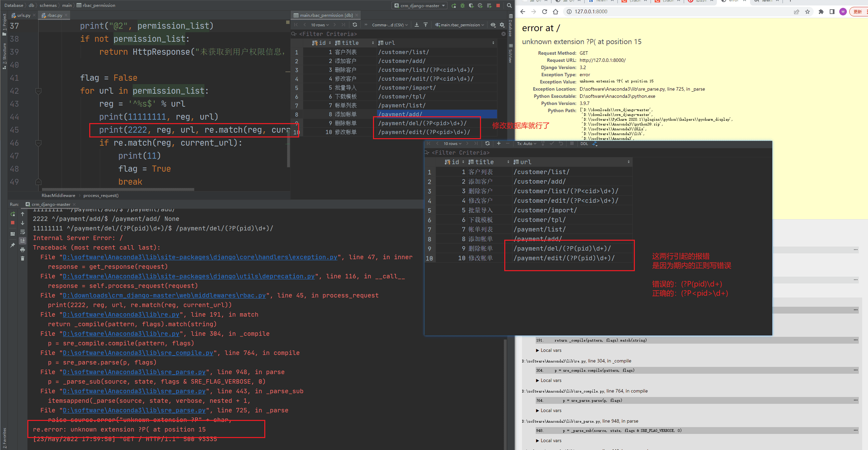868x450 pixels.
Task: Stop the run with top red square
Action: 498,5
